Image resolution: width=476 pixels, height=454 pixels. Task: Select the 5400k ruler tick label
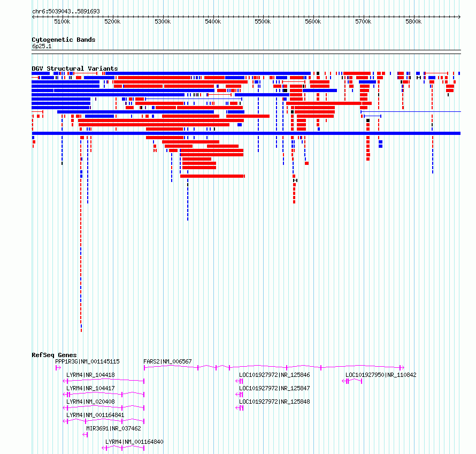[x=213, y=21]
